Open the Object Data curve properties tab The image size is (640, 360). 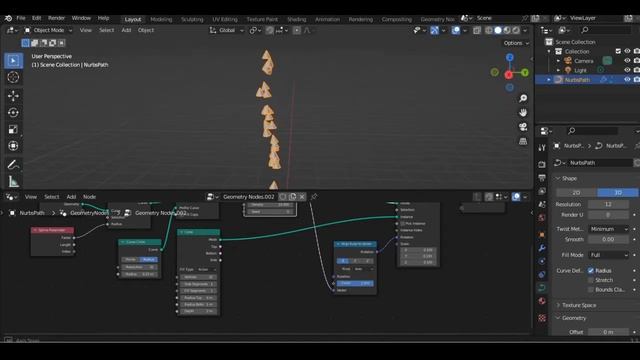coord(542,288)
